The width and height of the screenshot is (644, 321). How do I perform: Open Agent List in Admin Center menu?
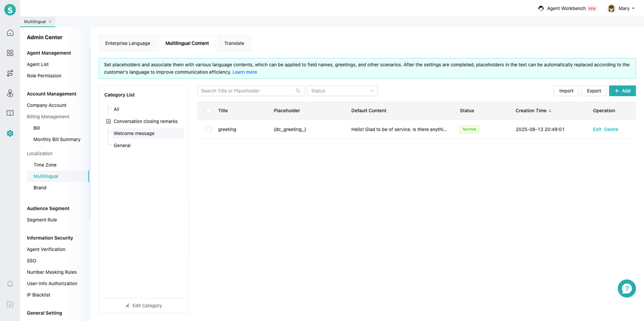[x=38, y=64]
